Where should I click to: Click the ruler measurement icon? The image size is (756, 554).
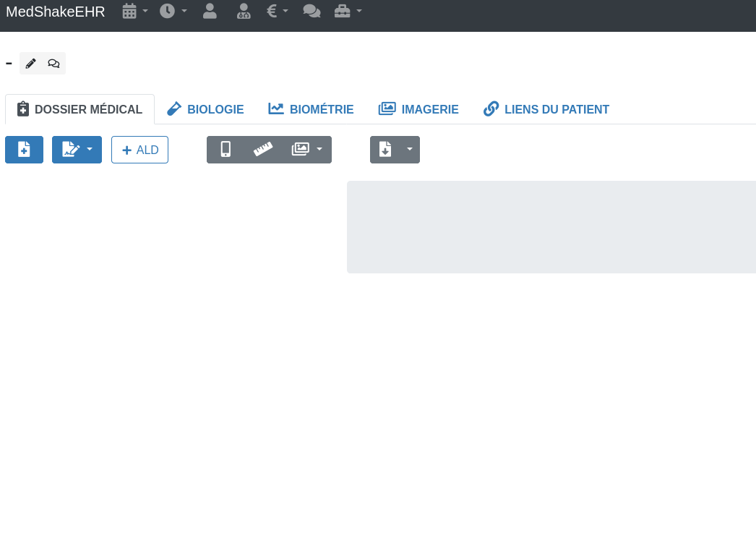click(263, 150)
